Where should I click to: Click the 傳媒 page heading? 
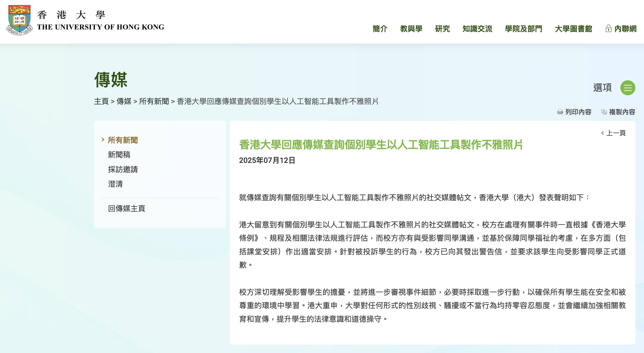pyautogui.click(x=111, y=80)
